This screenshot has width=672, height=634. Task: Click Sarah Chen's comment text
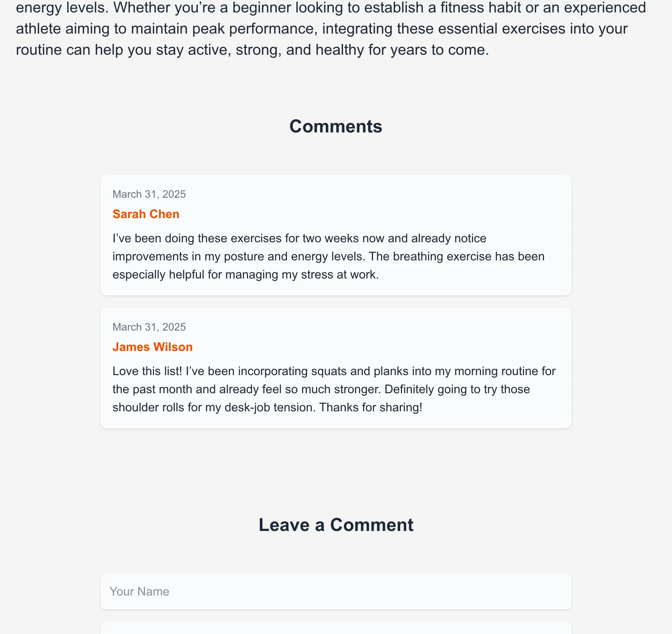pos(328,256)
